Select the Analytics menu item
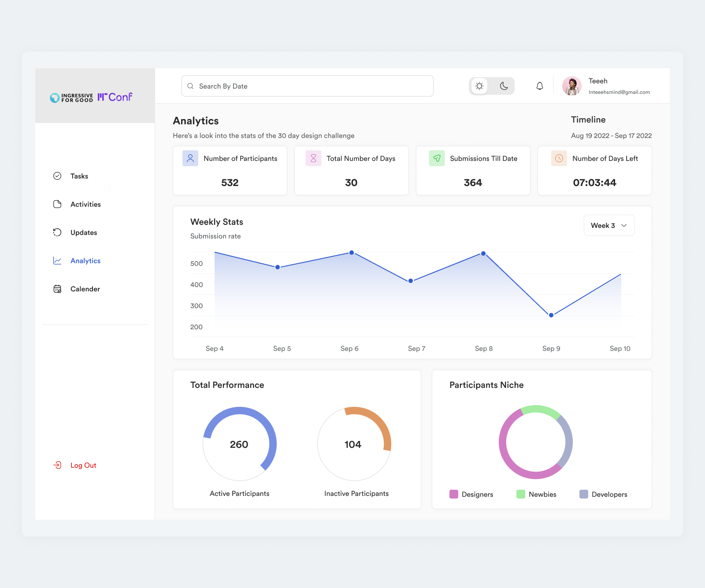Viewport: 705px width, 588px height. pyautogui.click(x=85, y=261)
